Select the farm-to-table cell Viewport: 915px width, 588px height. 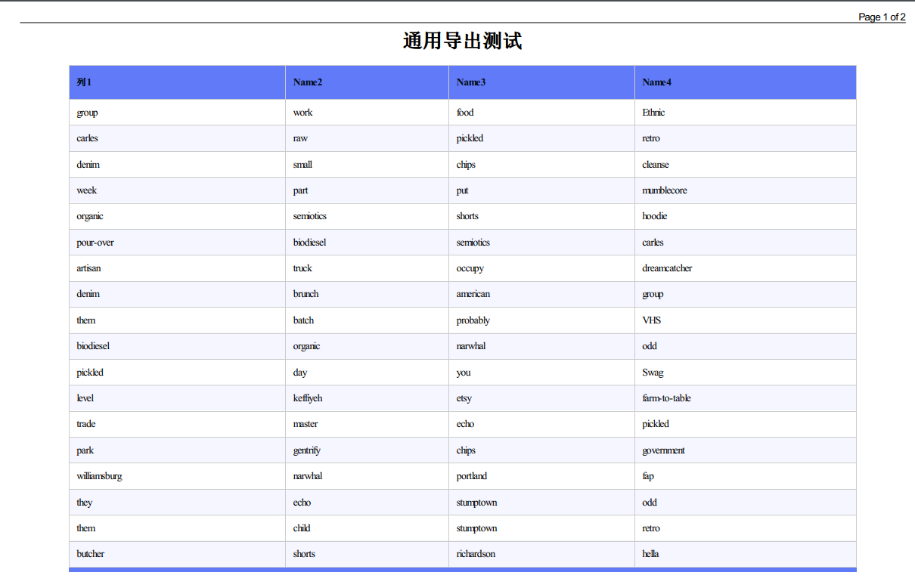point(667,398)
